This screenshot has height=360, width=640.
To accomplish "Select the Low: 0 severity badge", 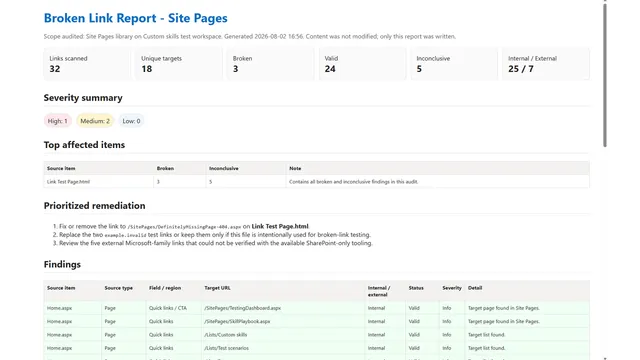I will [x=131, y=121].
